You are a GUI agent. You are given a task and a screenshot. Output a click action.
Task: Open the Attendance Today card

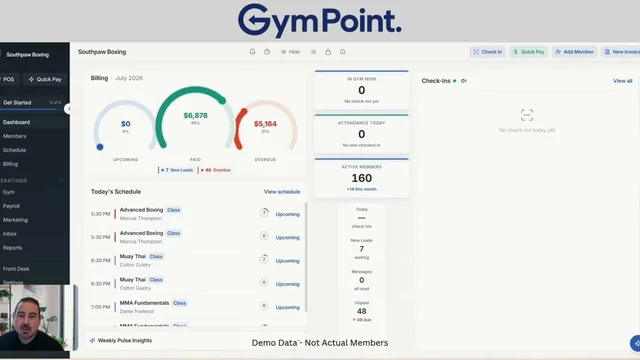tap(362, 134)
